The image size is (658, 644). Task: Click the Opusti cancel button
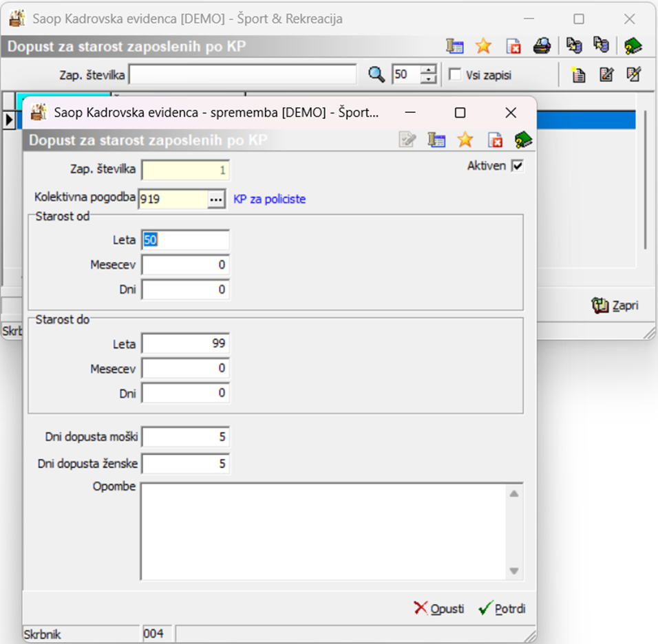tap(439, 608)
